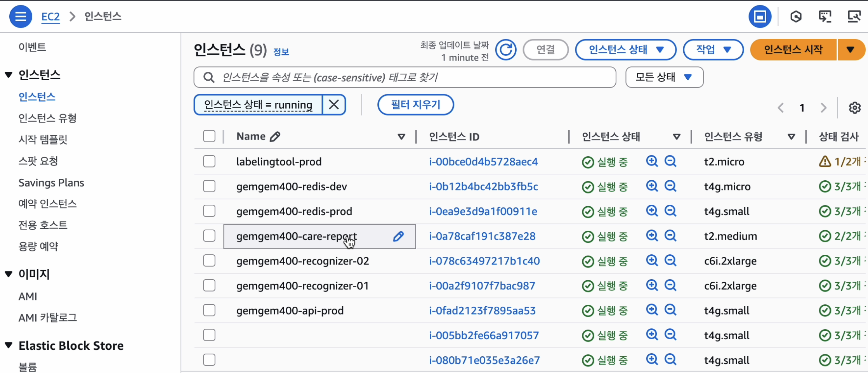Go to AMI in the sidebar

(28, 296)
